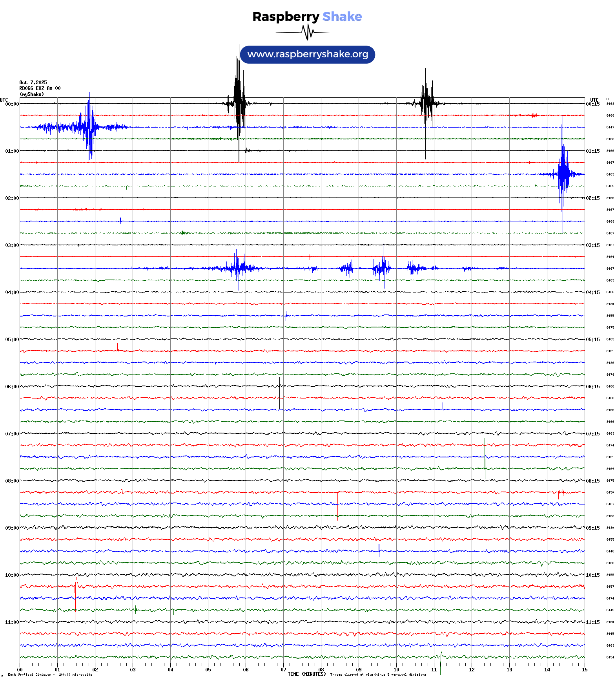The width and height of the screenshot is (616, 680).
Task: Open the www.raspberryshake.org link button
Action: [x=308, y=54]
